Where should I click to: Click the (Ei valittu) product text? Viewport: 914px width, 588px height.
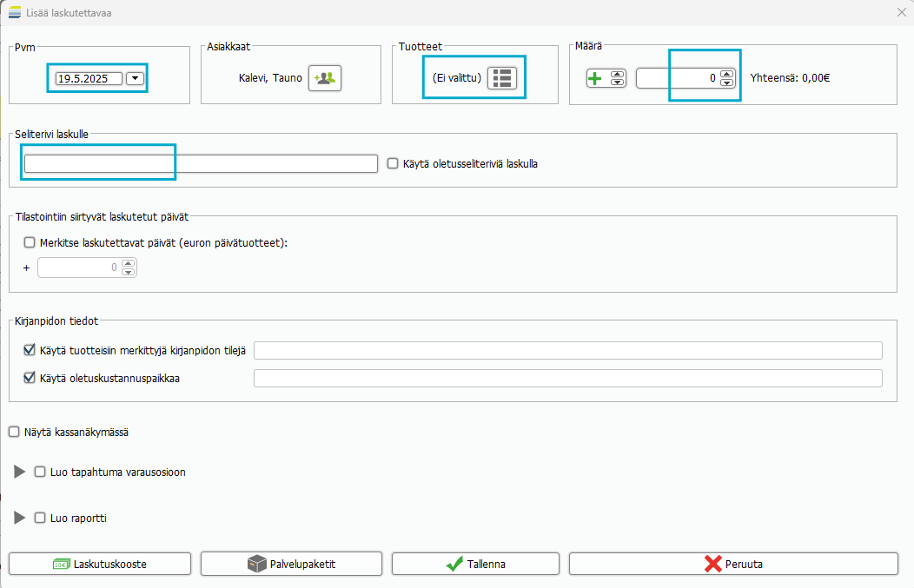tap(457, 78)
